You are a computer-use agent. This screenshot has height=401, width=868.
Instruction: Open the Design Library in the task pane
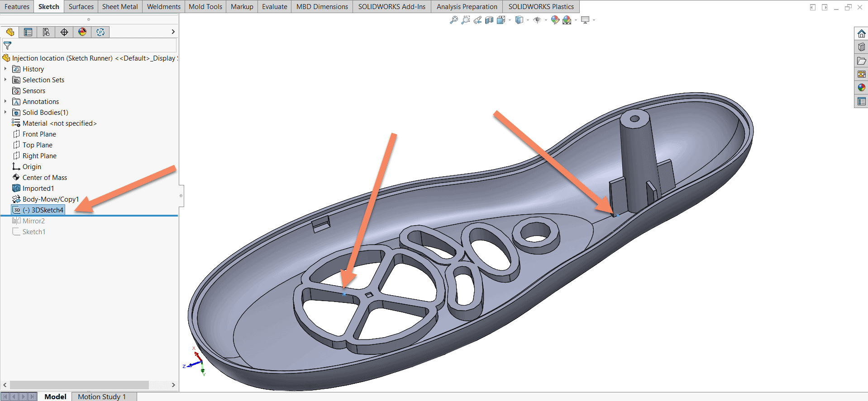[861, 47]
